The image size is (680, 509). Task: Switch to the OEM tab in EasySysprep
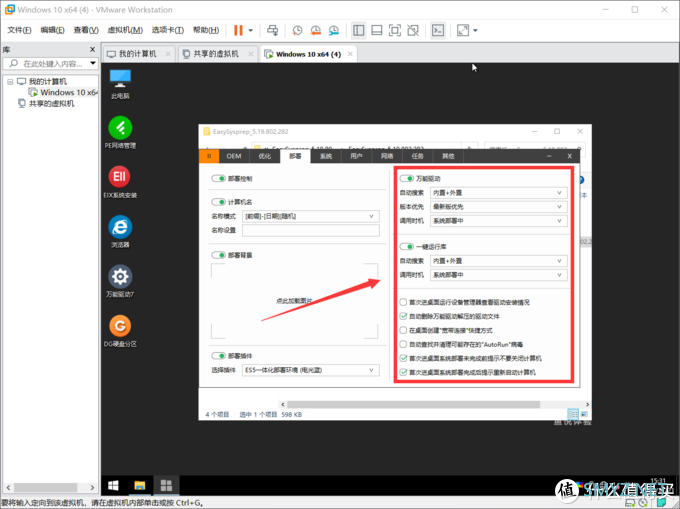[x=234, y=156]
